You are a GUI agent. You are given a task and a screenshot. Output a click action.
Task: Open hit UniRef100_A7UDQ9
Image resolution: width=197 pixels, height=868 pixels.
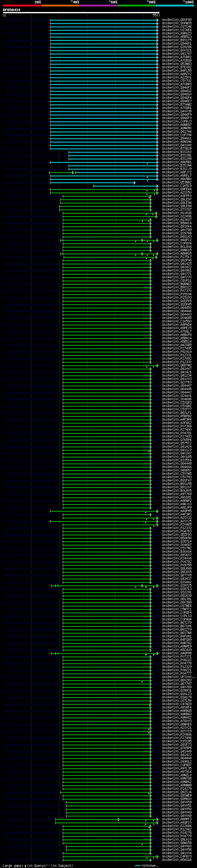pyautogui.click(x=177, y=61)
